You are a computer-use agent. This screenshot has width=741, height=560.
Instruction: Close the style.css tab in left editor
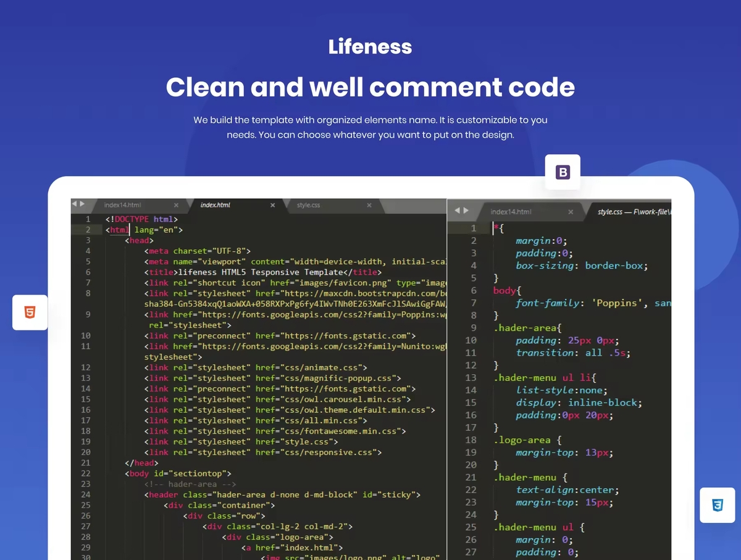point(369,205)
